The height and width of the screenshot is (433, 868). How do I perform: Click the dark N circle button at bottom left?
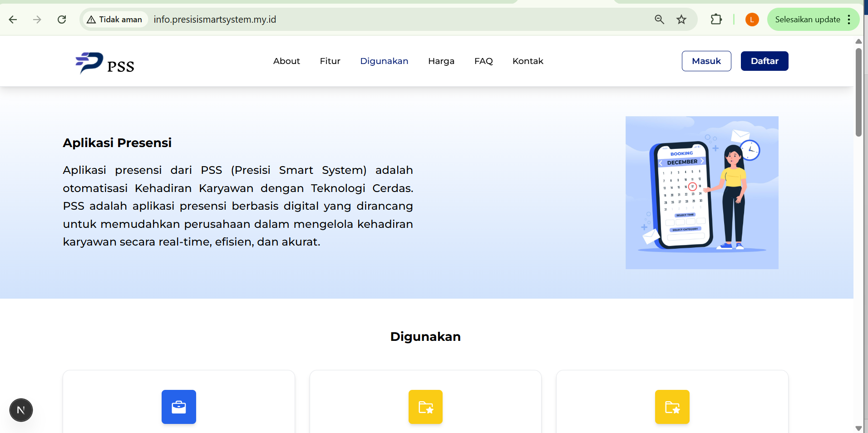[21, 410]
